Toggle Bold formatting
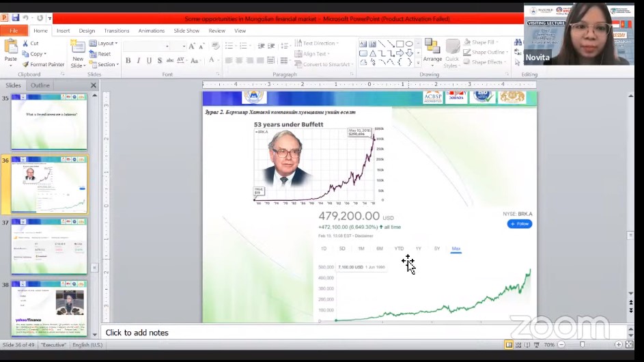The width and height of the screenshot is (644, 362). [128, 60]
